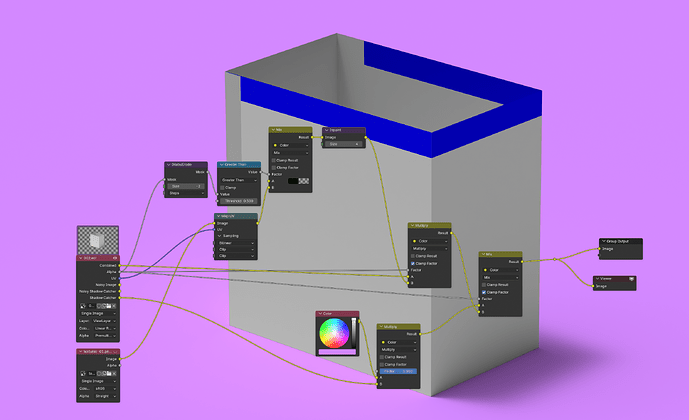The width and height of the screenshot is (689, 420).
Task: Click unlink X icon in the texture Image node
Action: pos(114,373)
